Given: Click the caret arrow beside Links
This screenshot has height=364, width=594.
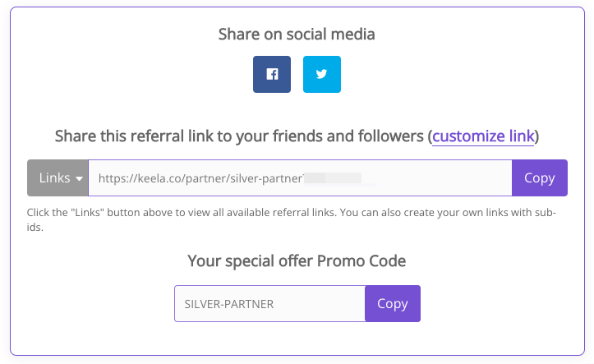Looking at the screenshot, I should coord(79,179).
